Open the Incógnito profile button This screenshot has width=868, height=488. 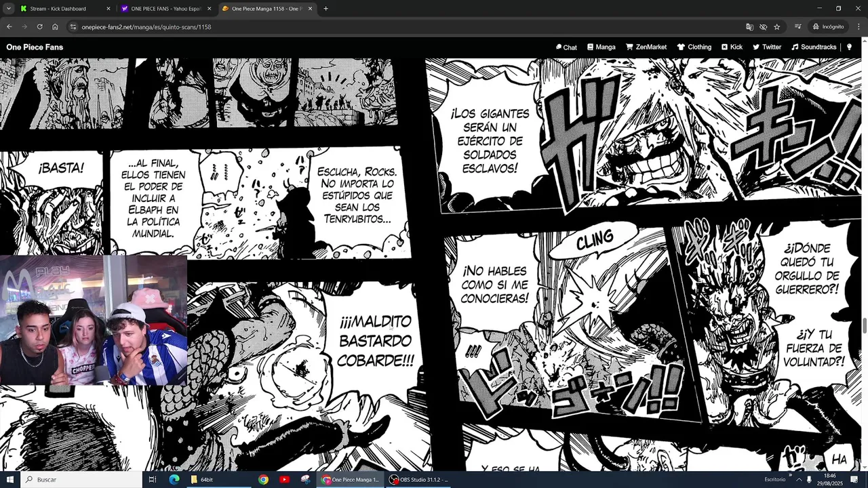pyautogui.click(x=827, y=27)
